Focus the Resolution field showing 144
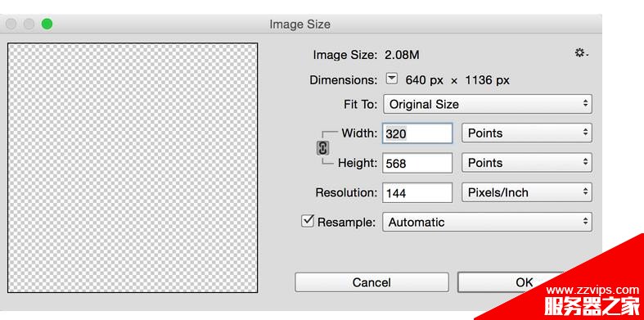Viewport: 644px width, 320px height. [x=417, y=192]
